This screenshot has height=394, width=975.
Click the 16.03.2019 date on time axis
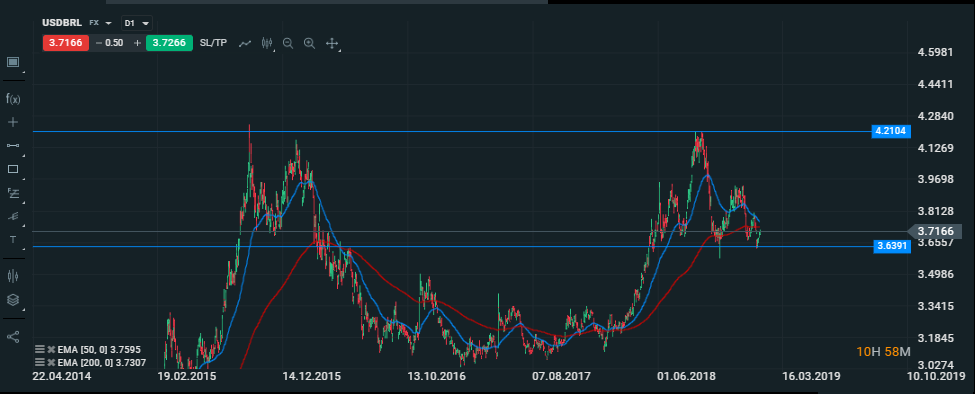811,377
